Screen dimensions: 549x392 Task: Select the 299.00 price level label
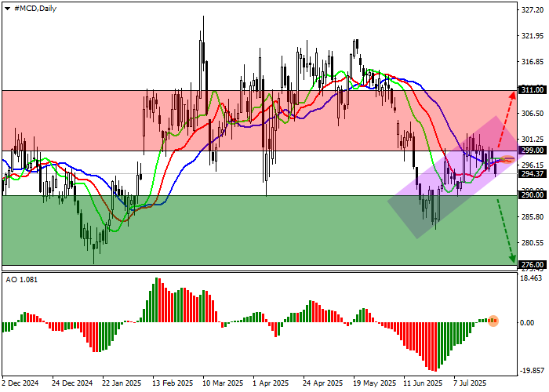(x=533, y=151)
